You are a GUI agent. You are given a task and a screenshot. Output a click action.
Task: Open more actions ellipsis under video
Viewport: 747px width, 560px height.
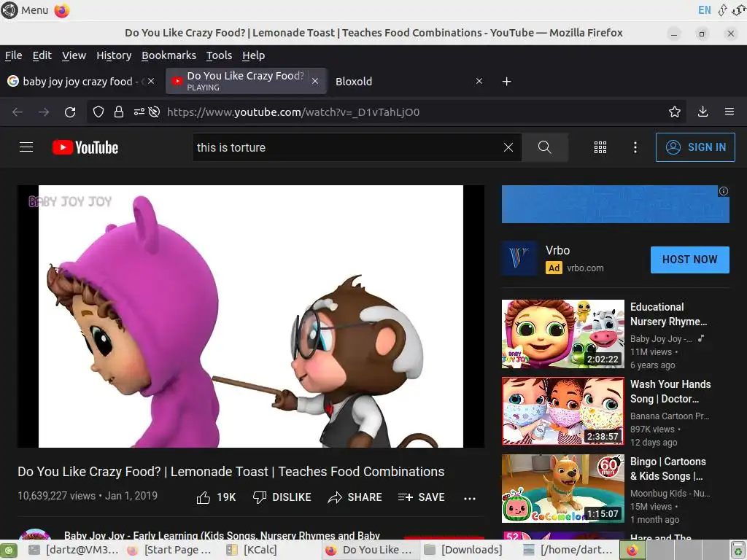point(470,498)
